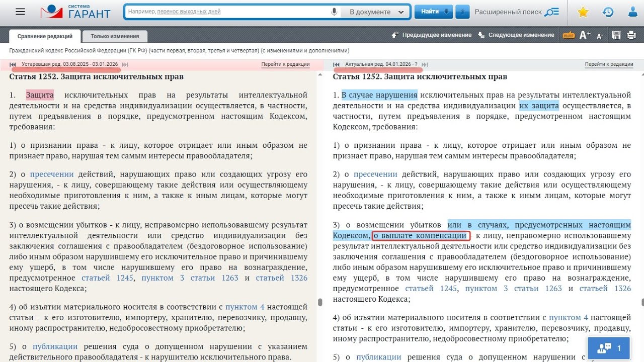Open 'статьей 1245' link in left pane
Image resolution: width=644 pixels, height=362 pixels.
[108, 278]
